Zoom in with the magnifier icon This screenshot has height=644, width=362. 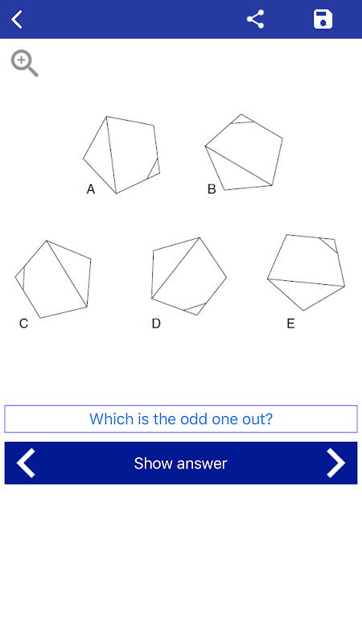pos(25,64)
